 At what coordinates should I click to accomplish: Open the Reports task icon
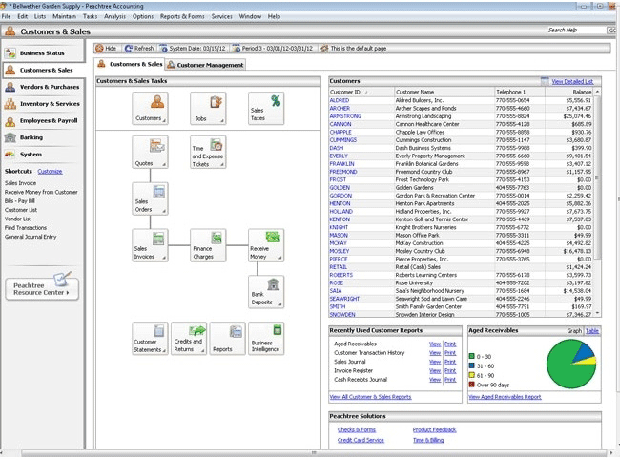point(227,339)
